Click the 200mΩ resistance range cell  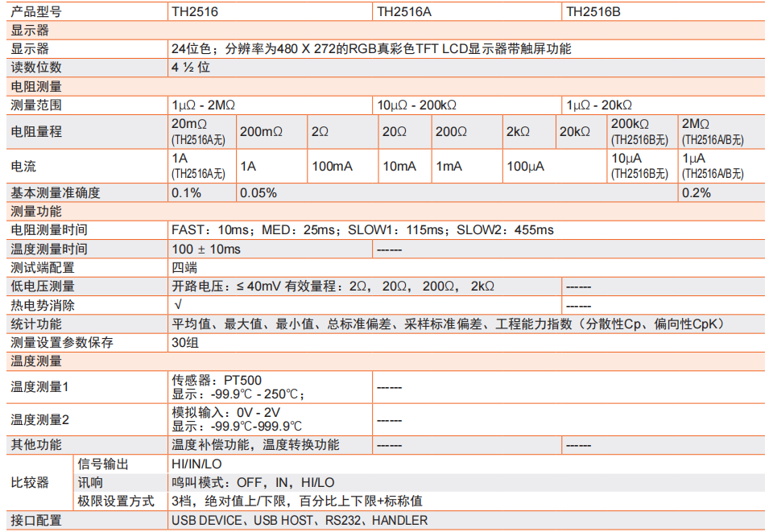262,132
